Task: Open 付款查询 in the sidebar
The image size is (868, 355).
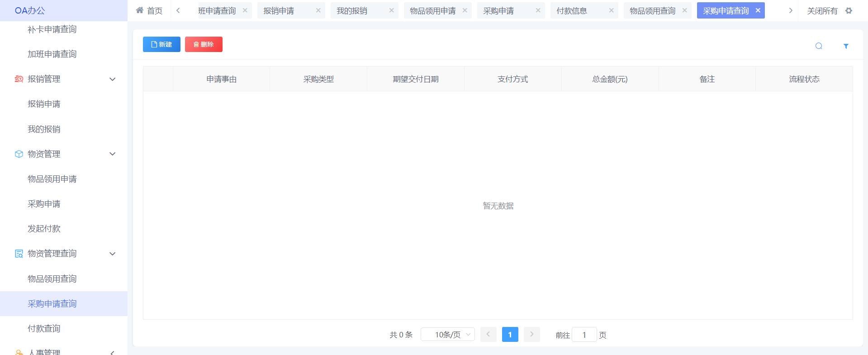Action: click(44, 329)
